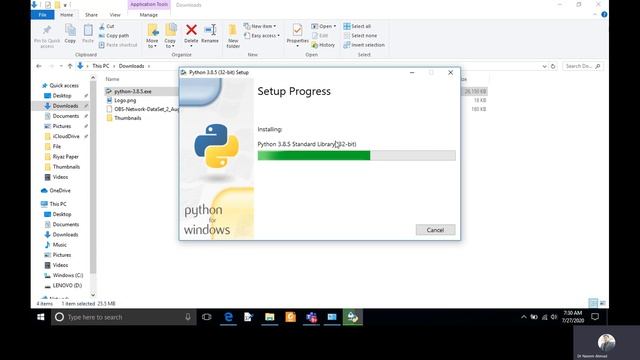Expand This PC in navigation pane
Image resolution: width=640 pixels, height=360 pixels.
(58, 204)
